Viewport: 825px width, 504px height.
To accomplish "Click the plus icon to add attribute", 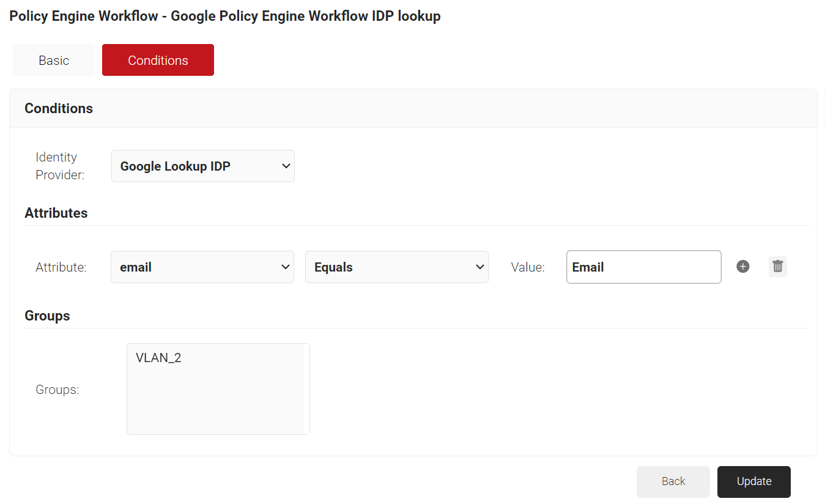I will pyautogui.click(x=742, y=267).
